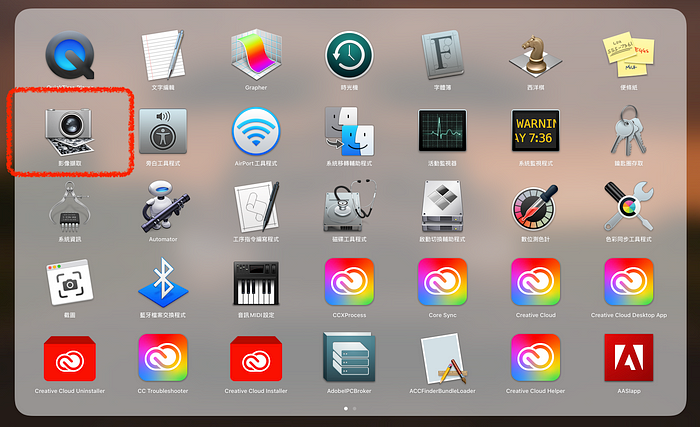Go to first Launchpad page dot

point(346,409)
